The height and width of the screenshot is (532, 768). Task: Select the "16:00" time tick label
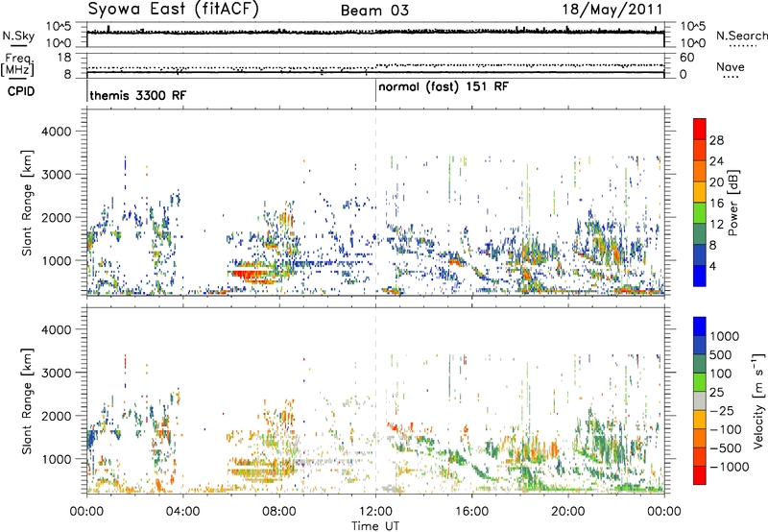pyautogui.click(x=471, y=512)
